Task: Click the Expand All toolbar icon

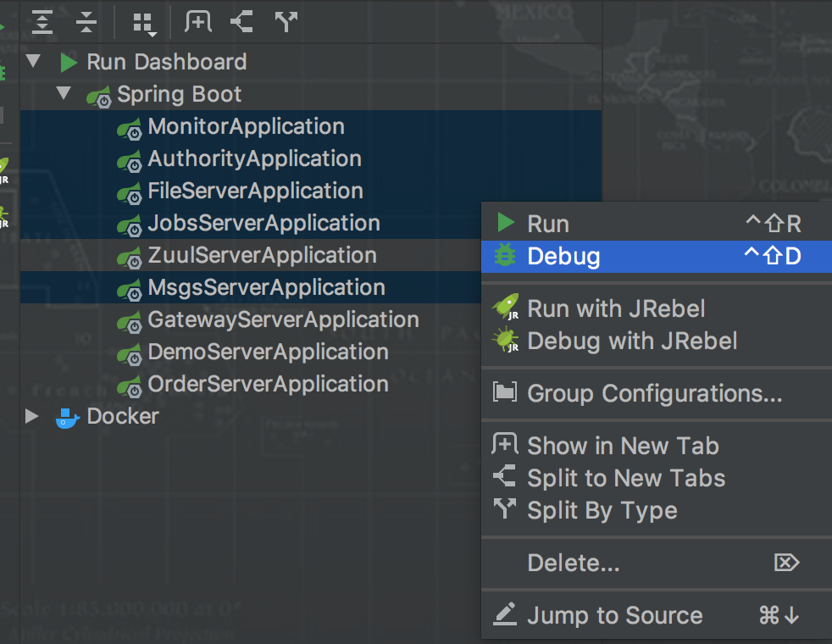Action: pos(42,22)
